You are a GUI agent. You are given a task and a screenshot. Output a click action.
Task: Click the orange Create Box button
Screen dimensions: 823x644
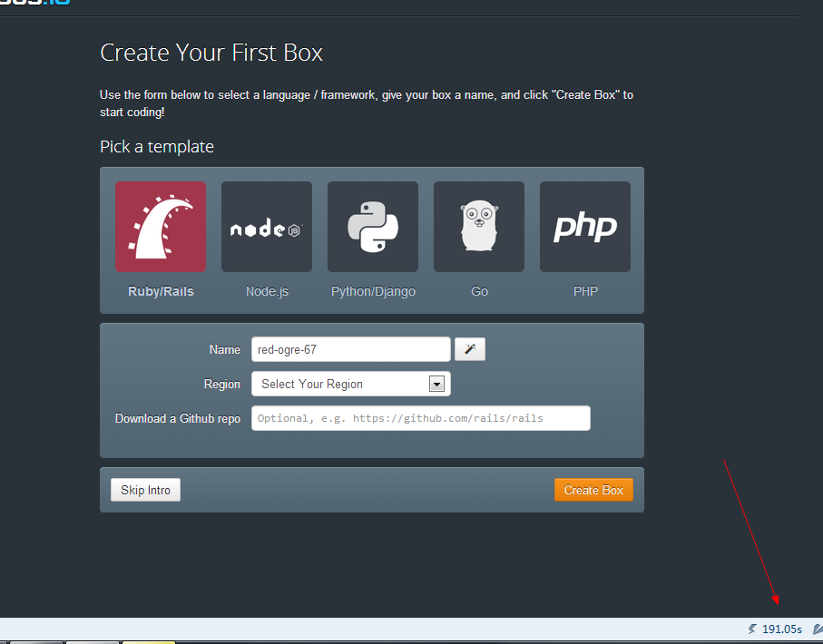pos(593,490)
